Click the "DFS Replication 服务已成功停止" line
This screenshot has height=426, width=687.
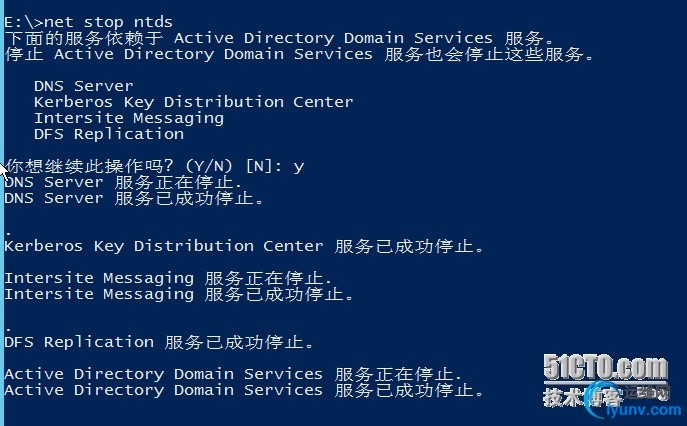[x=159, y=342]
